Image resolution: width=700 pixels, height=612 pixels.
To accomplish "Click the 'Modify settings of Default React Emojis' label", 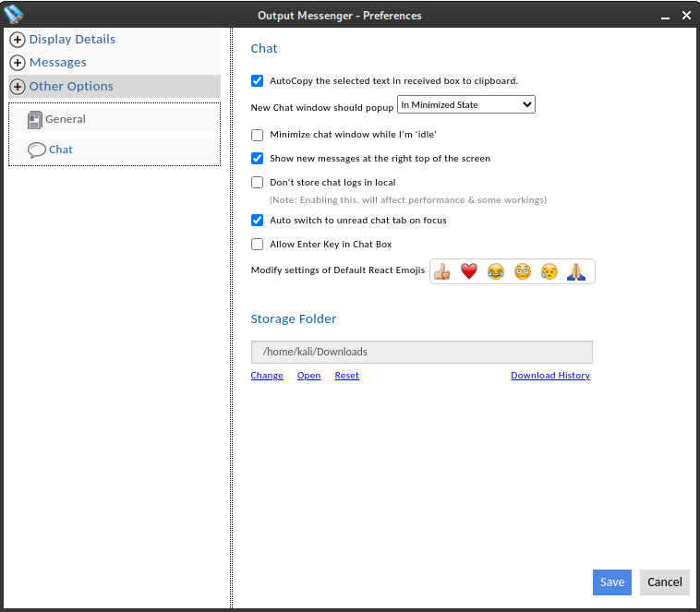I will pos(338,270).
